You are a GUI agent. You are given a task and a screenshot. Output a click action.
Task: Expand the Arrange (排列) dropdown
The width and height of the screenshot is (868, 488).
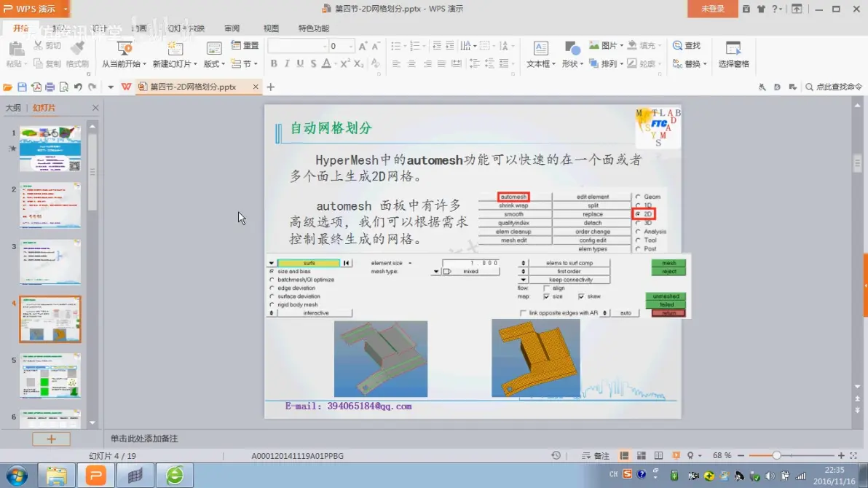tap(622, 63)
